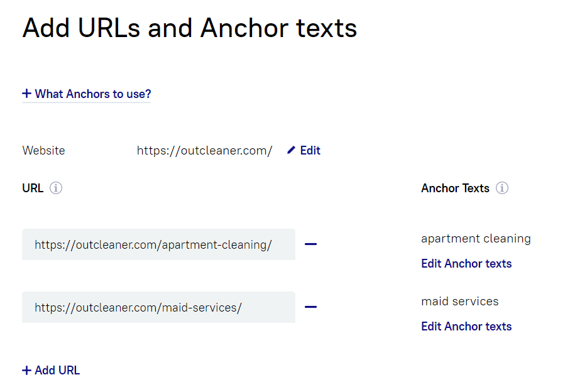This screenshot has height=392, width=570.
Task: Click the maid services anchor text
Action: [x=460, y=302]
